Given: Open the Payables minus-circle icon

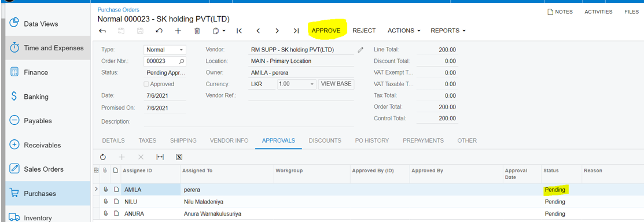Looking at the screenshot, I should click(x=14, y=121).
